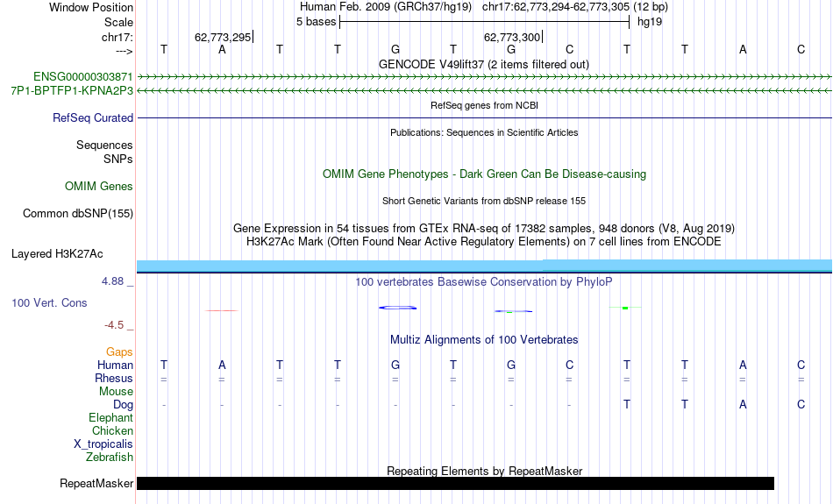833x504 pixels.
Task: Open the OMIM Genes track label
Action: coord(98,187)
